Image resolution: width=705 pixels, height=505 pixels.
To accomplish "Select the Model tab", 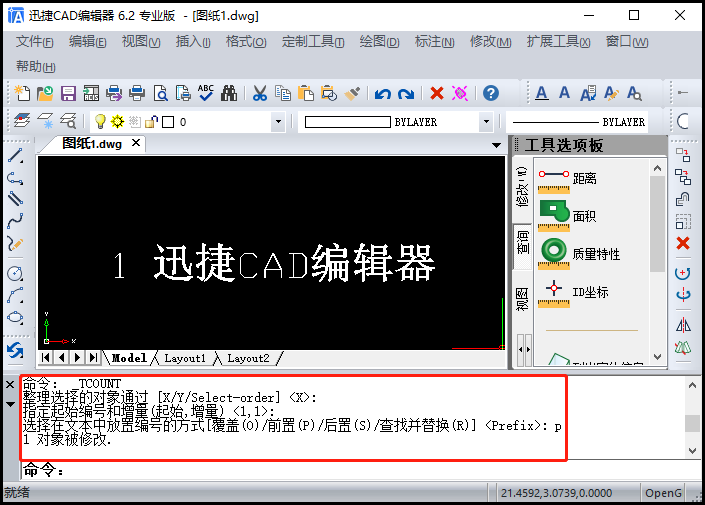I will pos(129,358).
